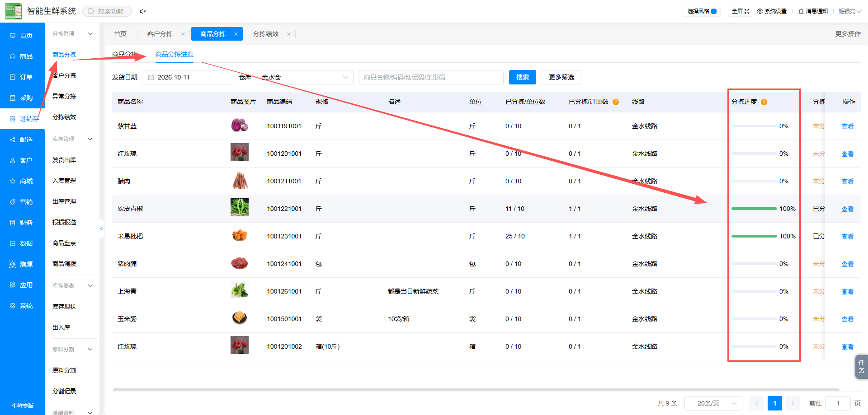
Task: Open the 配送 sidebar module
Action: pyautogui.click(x=23, y=140)
